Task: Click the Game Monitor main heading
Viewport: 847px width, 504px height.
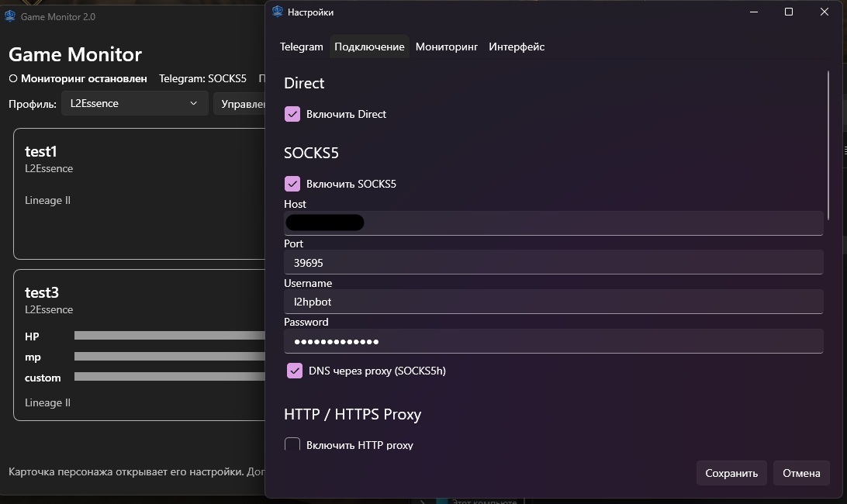Action: (x=75, y=54)
